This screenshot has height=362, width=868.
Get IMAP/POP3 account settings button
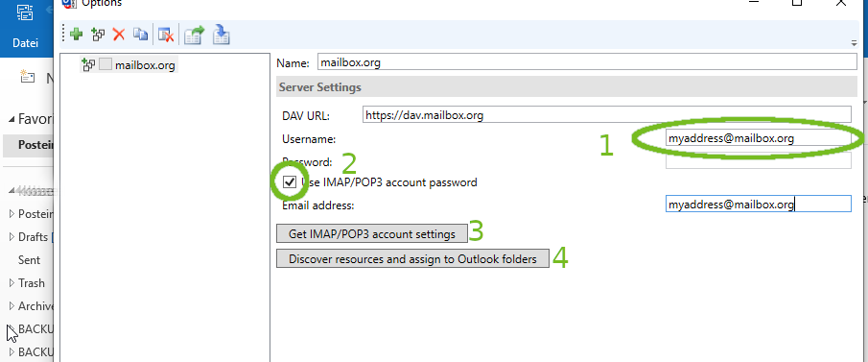371,234
